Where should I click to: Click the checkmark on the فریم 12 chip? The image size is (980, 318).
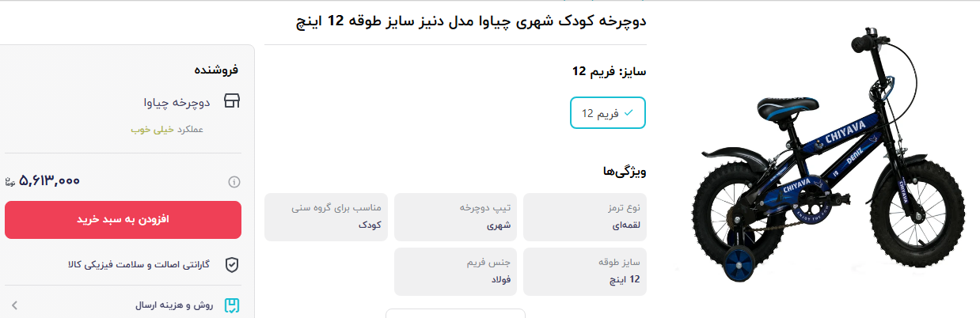629,113
